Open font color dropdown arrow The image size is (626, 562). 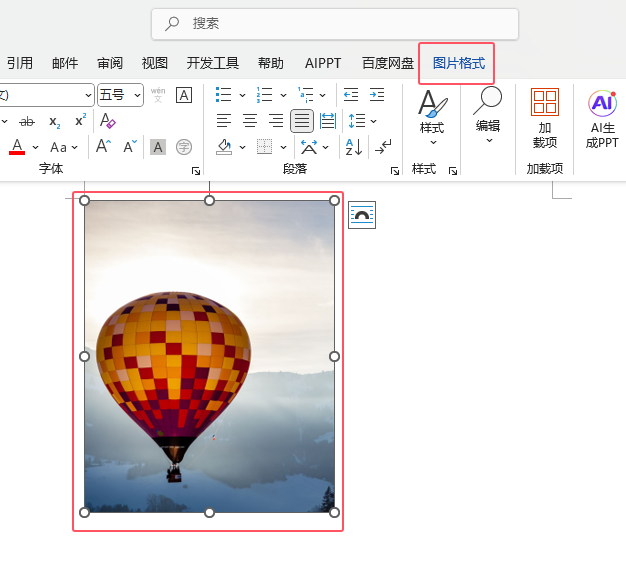36,147
